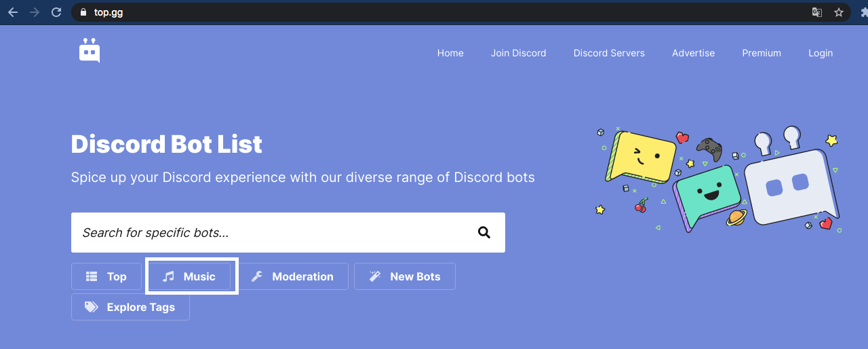Open the New Bots category
Screen dimensions: 868x349
[405, 276]
